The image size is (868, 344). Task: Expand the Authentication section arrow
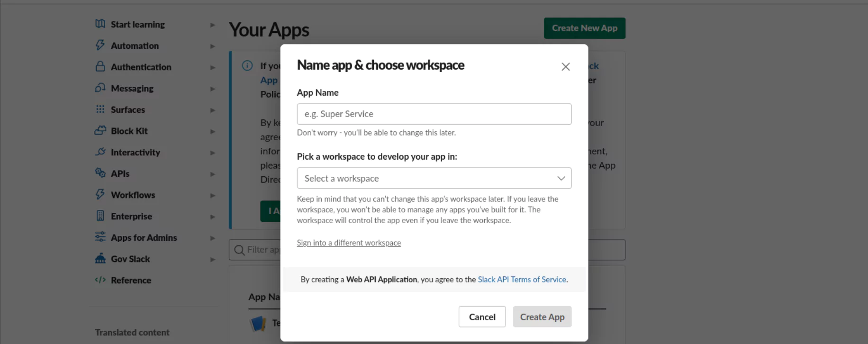pos(212,67)
